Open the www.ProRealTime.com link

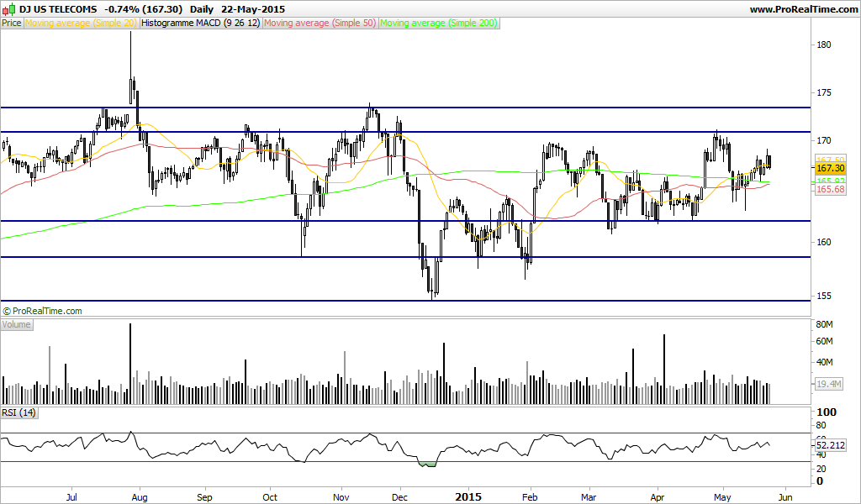point(803,9)
